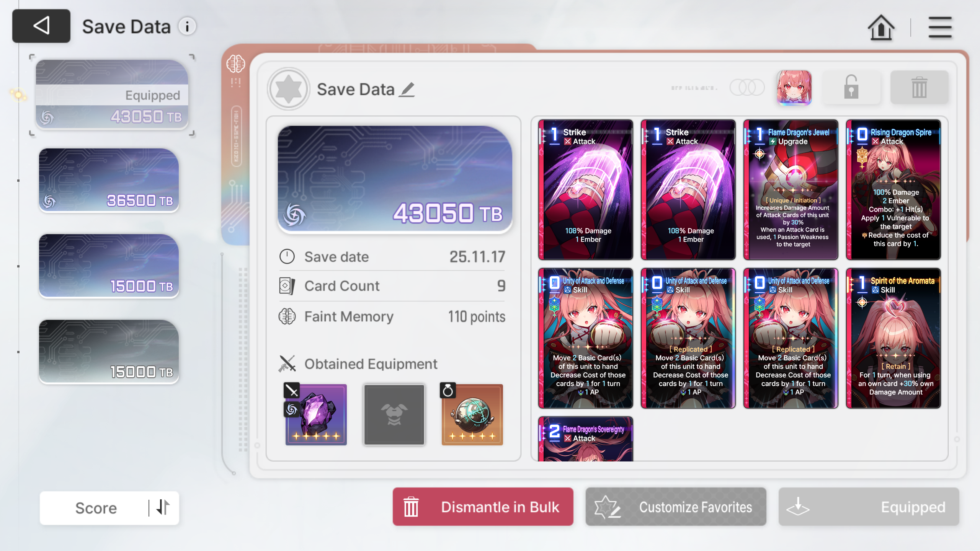Select the pink-haired character portrait

click(x=794, y=87)
